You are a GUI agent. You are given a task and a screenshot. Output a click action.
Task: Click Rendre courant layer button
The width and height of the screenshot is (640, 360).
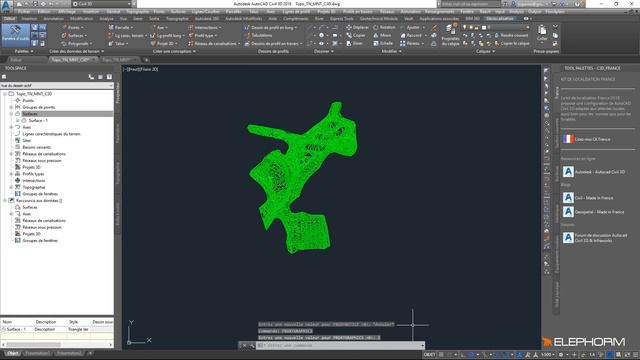click(511, 36)
